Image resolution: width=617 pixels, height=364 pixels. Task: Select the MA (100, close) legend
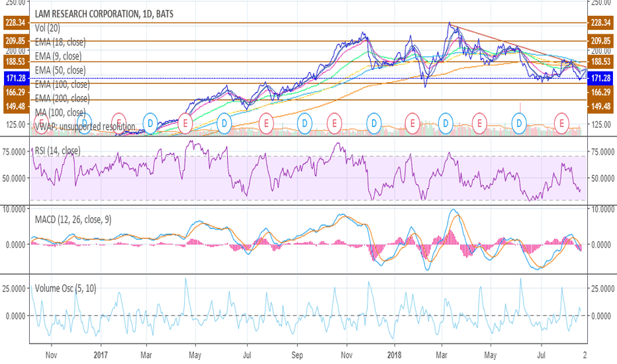[x=60, y=113]
